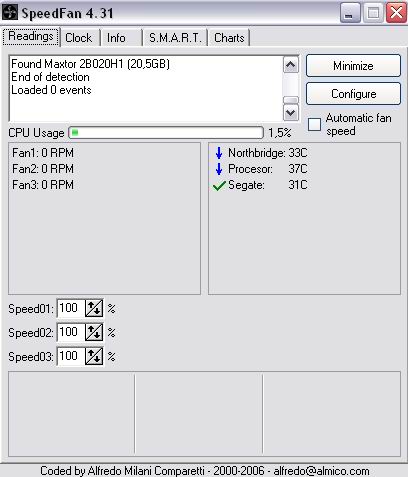Click the Minimize button in the panel
This screenshot has width=408, height=477.
[353, 66]
